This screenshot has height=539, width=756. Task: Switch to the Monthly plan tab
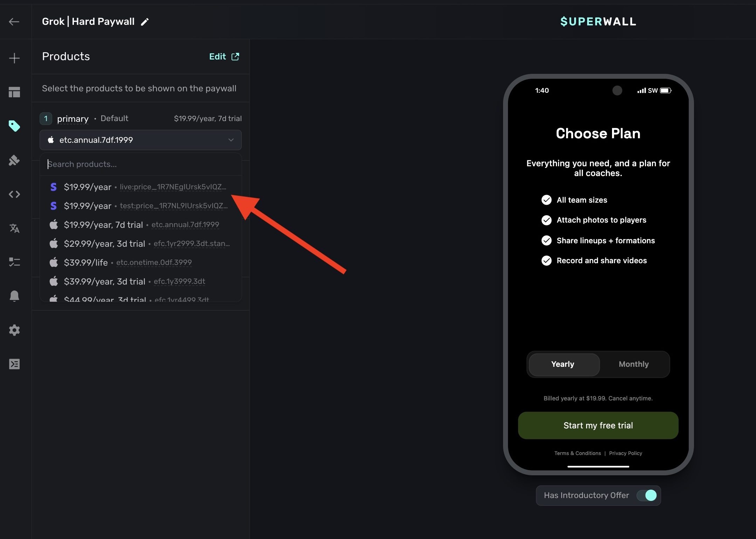point(633,364)
